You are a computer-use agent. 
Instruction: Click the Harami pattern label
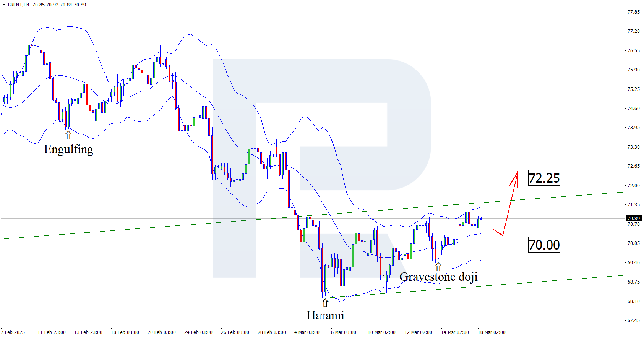point(325,315)
